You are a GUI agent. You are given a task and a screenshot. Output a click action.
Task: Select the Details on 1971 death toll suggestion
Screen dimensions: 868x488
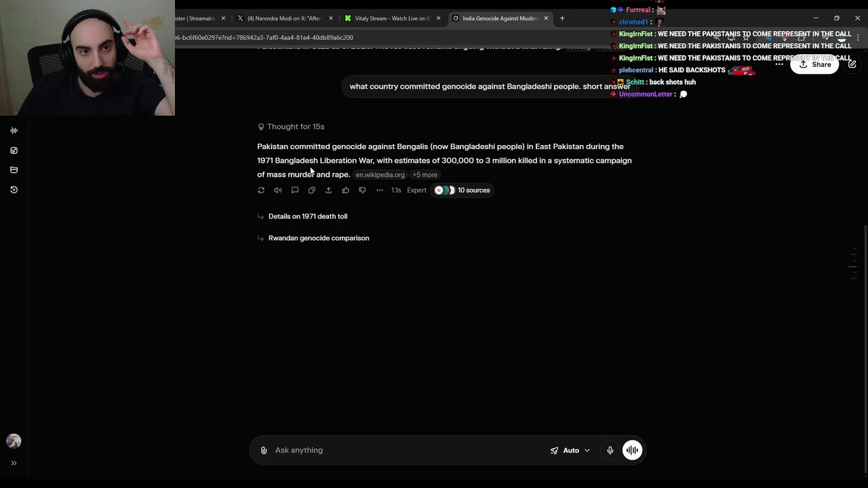pos(308,216)
